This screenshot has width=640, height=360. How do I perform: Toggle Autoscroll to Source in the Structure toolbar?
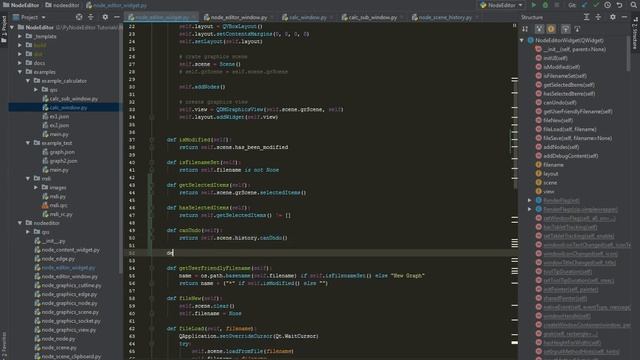coord(565,29)
